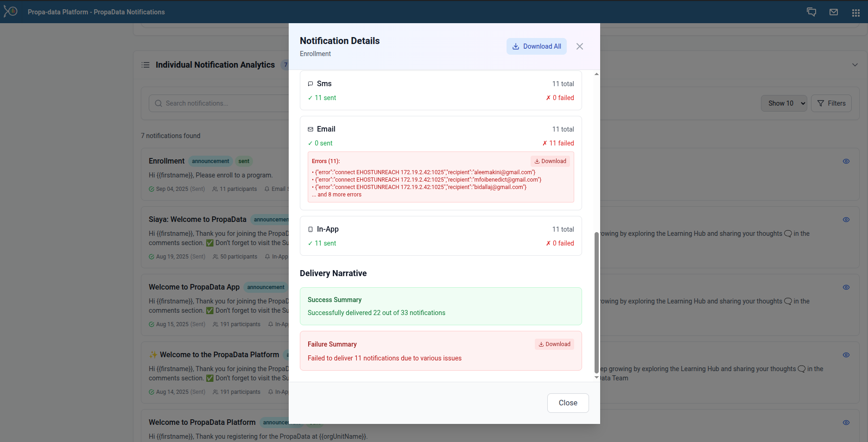The height and width of the screenshot is (442, 868).
Task: Click the PropaData logo icon
Action: [x=10, y=11]
